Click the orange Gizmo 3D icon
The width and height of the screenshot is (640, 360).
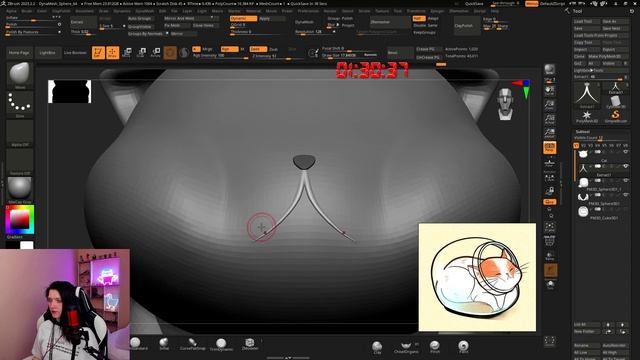click(x=170, y=53)
